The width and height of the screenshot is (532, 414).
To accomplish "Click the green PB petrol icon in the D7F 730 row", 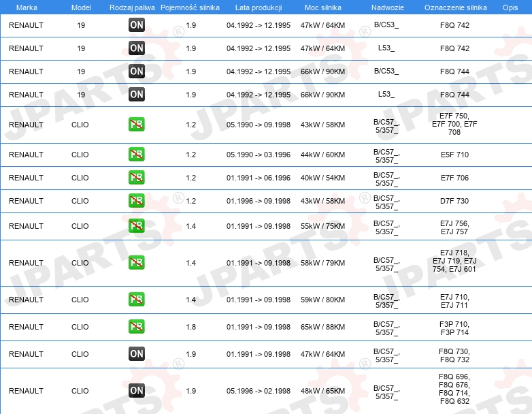I will [137, 200].
